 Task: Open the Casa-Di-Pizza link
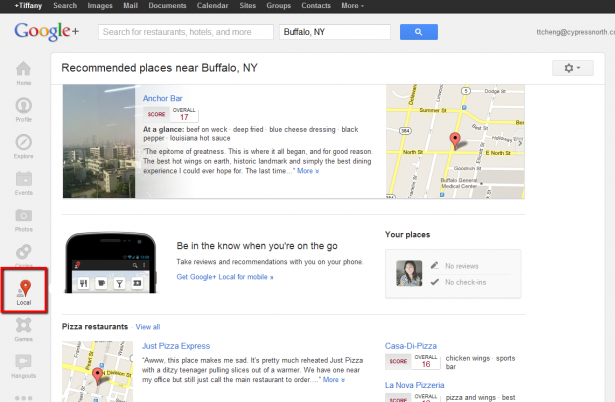411,346
